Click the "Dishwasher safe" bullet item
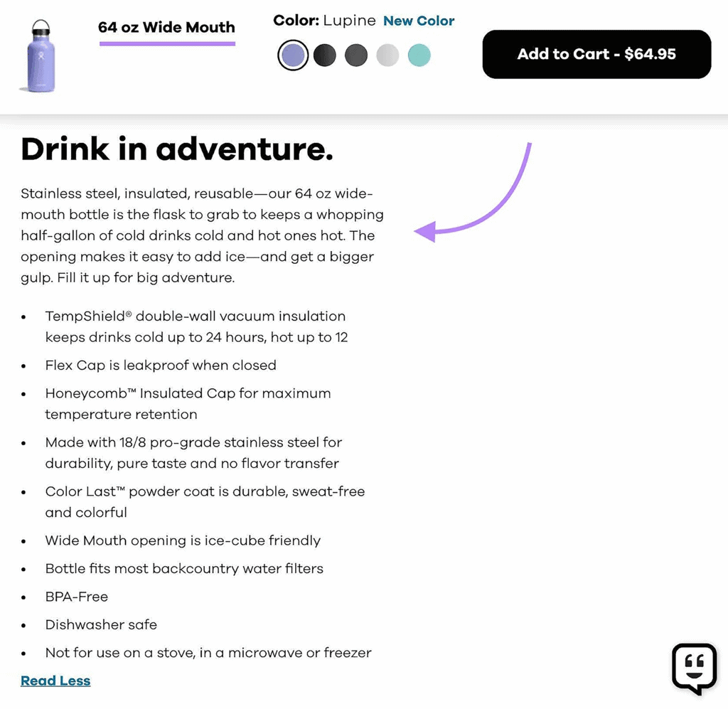The width and height of the screenshot is (728, 709). click(101, 624)
